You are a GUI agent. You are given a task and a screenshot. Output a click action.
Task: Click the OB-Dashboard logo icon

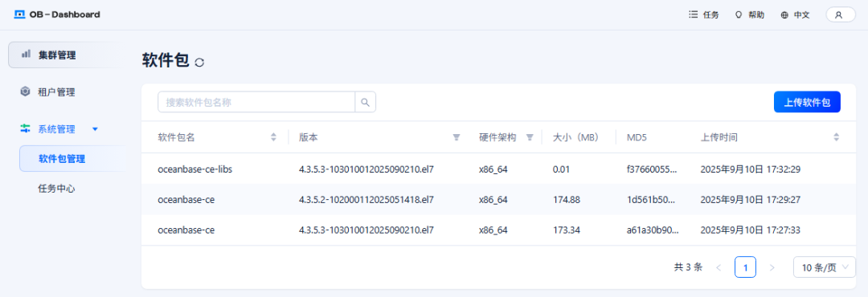click(20, 15)
